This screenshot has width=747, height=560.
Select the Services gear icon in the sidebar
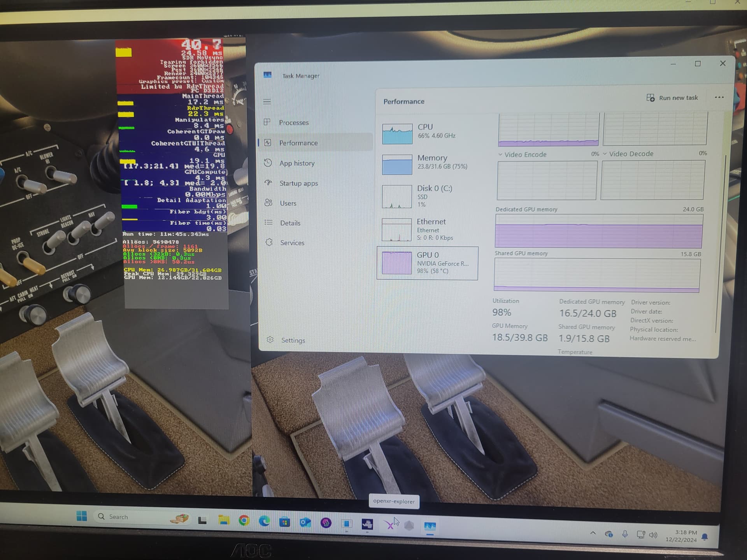tap(268, 242)
